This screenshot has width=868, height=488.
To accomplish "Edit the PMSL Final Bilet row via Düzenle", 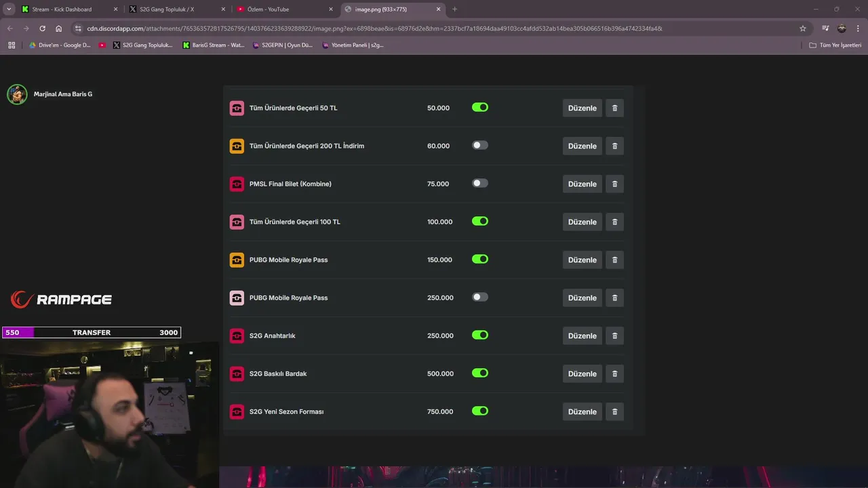I will [583, 184].
